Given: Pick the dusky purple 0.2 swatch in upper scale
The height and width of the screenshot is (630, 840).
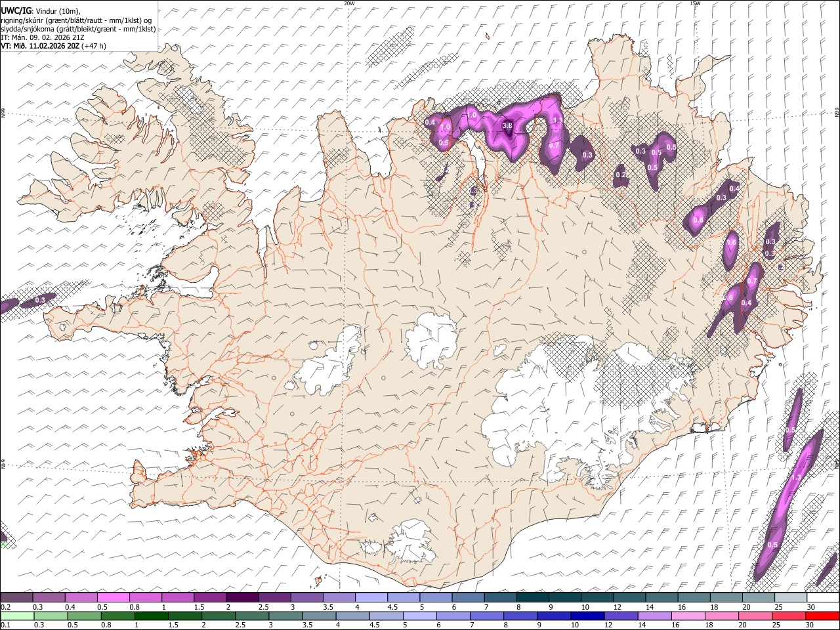Looking at the screenshot, I should (16, 597).
